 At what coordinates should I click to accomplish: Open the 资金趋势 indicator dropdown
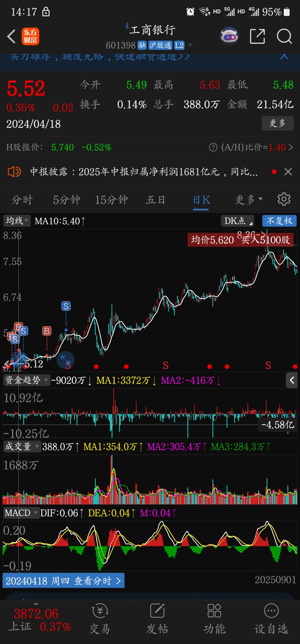click(x=26, y=380)
